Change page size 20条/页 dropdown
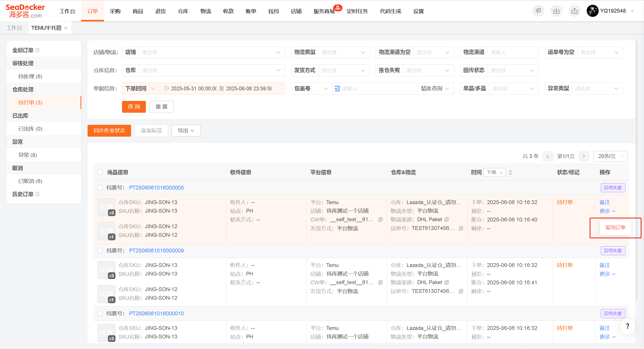The image size is (644, 349). coord(610,156)
